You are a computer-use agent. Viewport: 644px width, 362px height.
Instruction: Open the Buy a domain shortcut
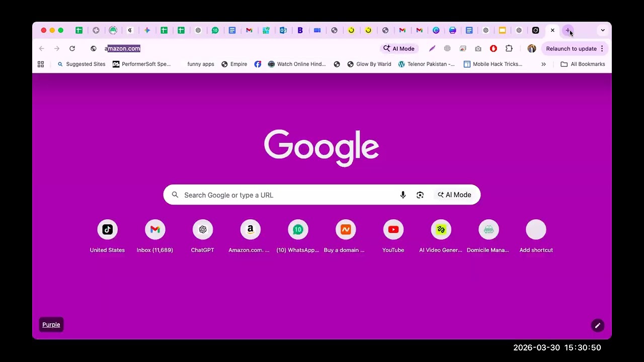click(346, 236)
